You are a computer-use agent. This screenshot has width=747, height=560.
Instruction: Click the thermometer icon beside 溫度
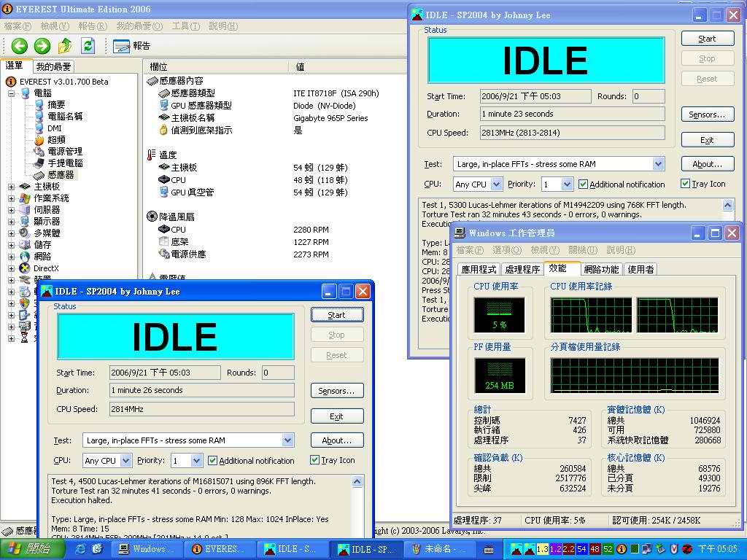(x=152, y=155)
